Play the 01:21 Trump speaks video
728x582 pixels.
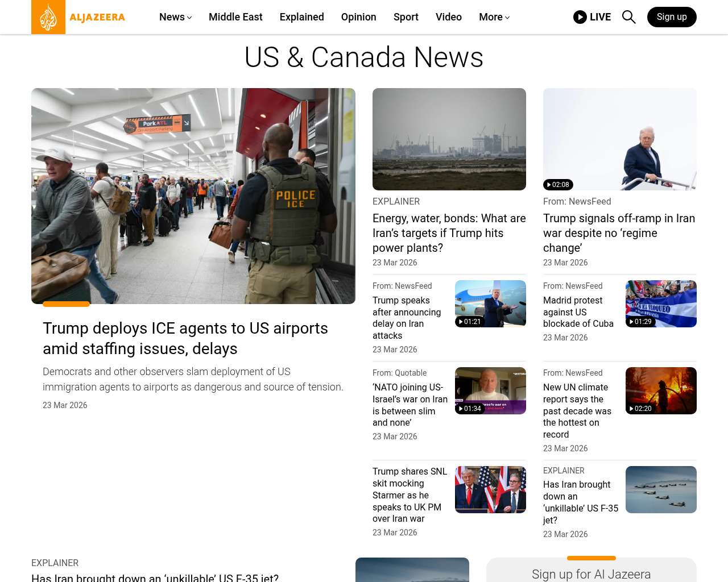tap(470, 322)
